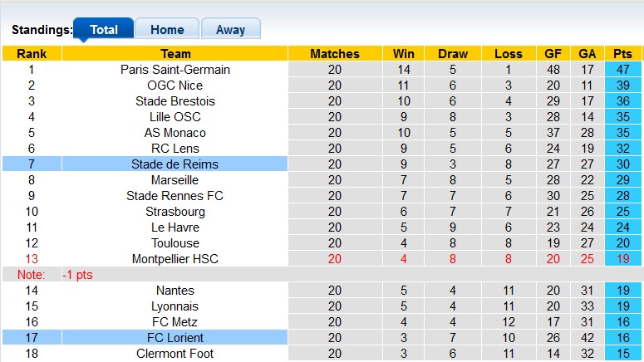The image size is (644, 362).
Task: Click the Matches column header
Action: 334,54
